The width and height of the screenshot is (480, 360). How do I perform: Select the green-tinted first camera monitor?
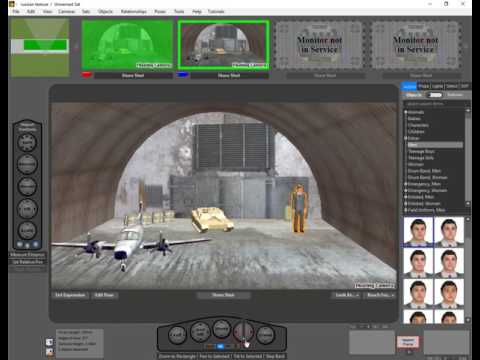tap(127, 45)
